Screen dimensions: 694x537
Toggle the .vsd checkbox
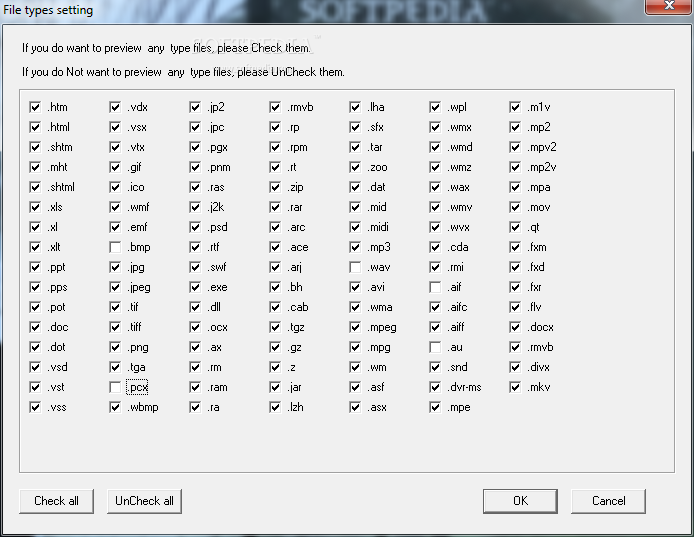(x=35, y=367)
